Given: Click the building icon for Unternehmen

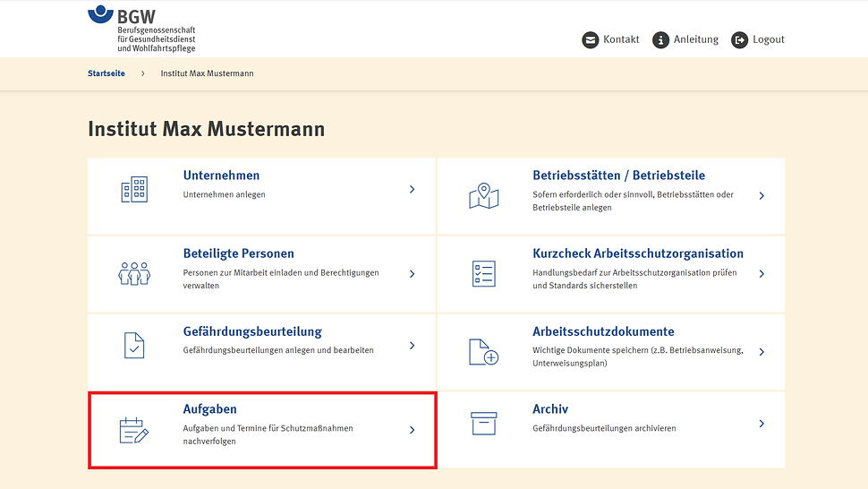Looking at the screenshot, I should (134, 190).
